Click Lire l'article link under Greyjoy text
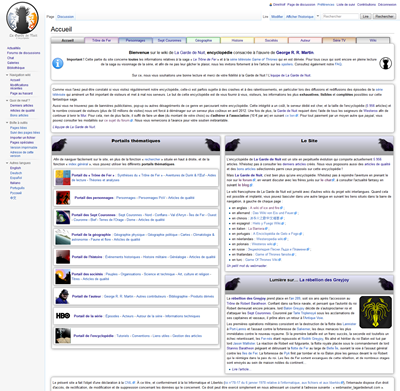 [241, 369]
